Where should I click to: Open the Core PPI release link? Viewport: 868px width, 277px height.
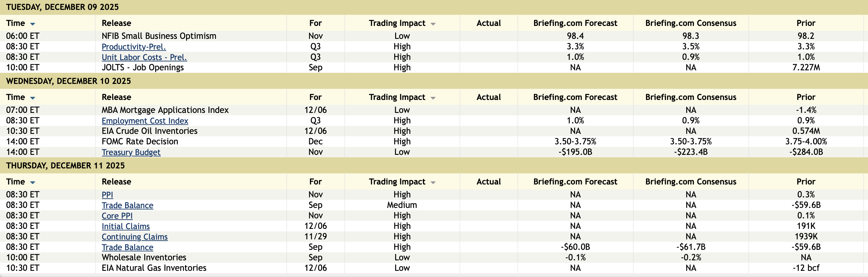[117, 216]
